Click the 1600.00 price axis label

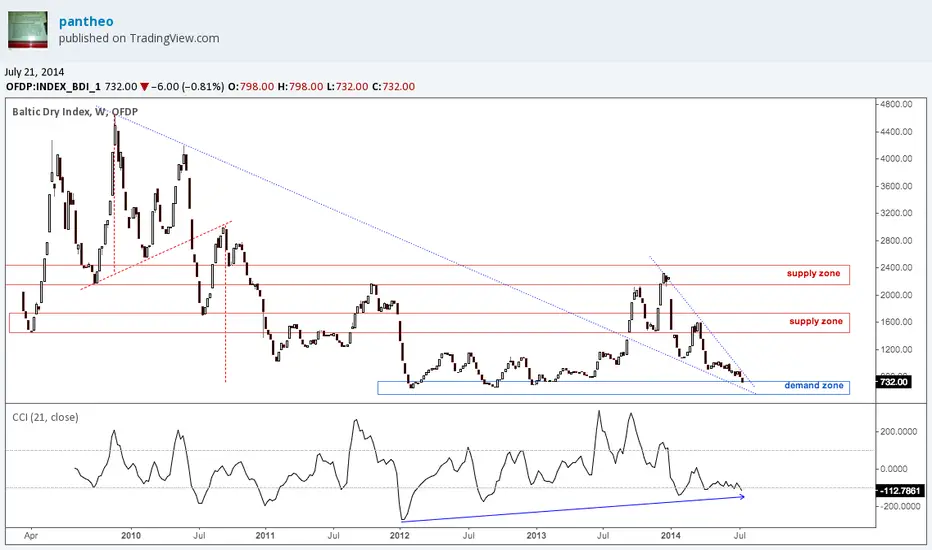click(x=896, y=322)
